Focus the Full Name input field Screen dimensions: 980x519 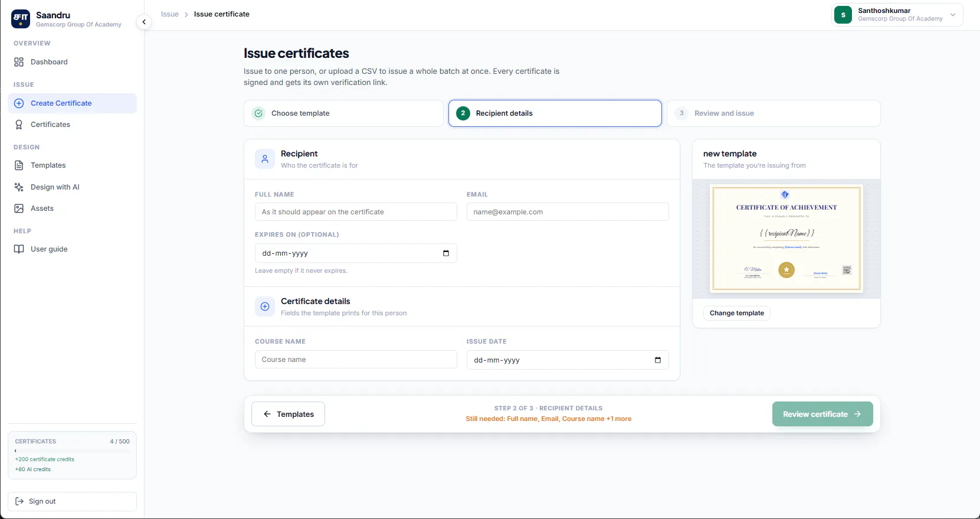tap(356, 212)
